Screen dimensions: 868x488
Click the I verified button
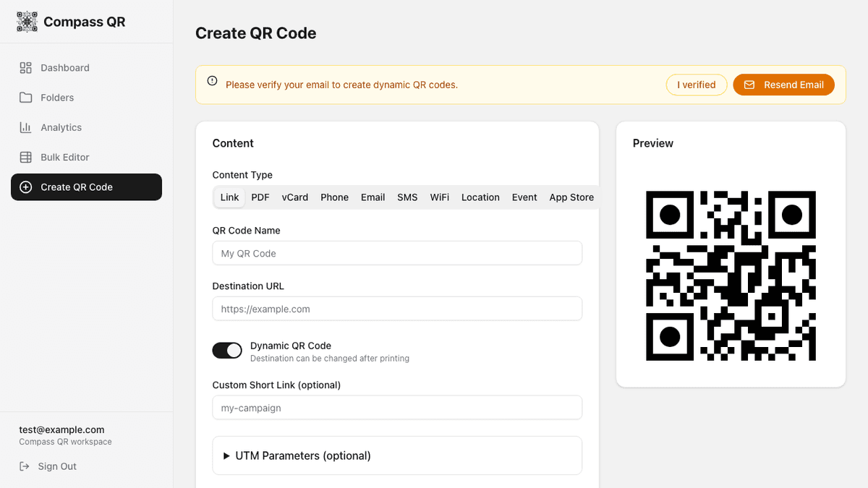pyautogui.click(x=697, y=85)
